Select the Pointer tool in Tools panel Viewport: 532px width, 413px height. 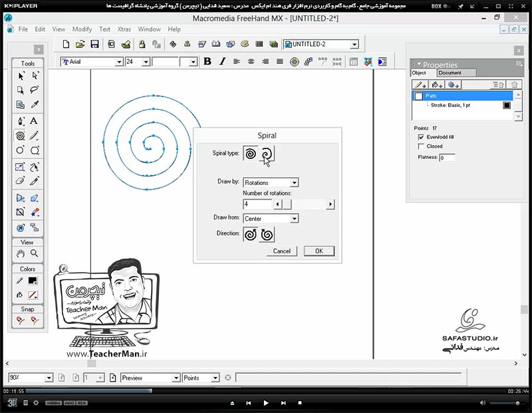pyautogui.click(x=21, y=76)
